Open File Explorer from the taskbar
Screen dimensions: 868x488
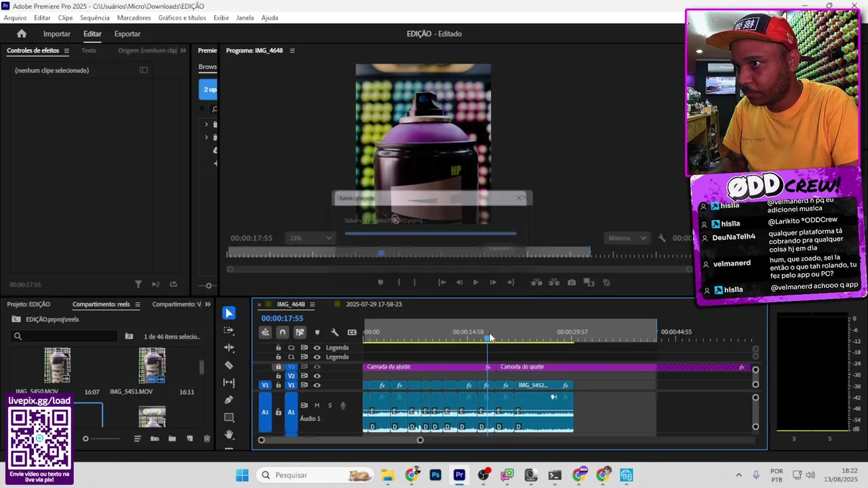click(387, 475)
